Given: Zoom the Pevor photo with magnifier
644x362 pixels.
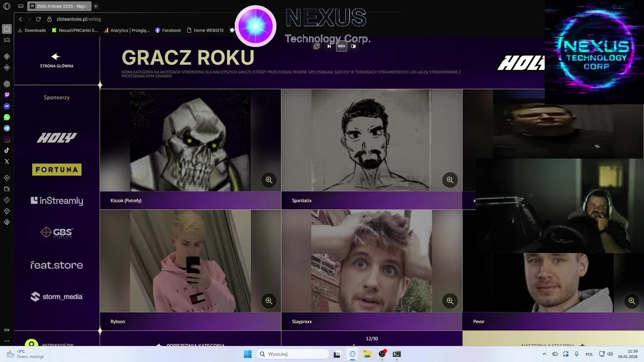Looking at the screenshot, I should [x=631, y=301].
